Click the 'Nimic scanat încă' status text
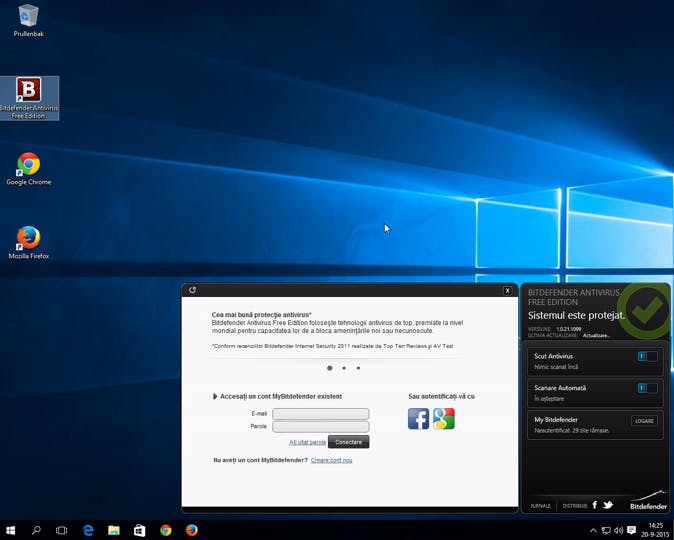The height and width of the screenshot is (540, 674). point(556,367)
